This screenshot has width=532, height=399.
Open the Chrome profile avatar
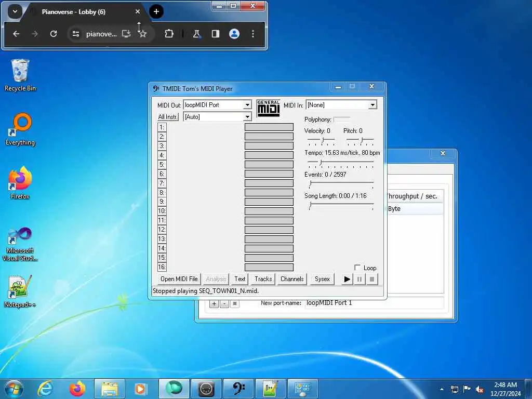[234, 34]
